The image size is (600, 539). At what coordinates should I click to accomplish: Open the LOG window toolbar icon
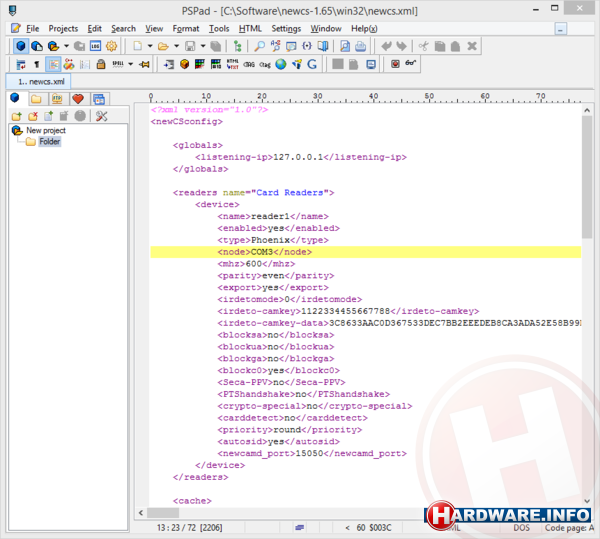click(x=95, y=46)
